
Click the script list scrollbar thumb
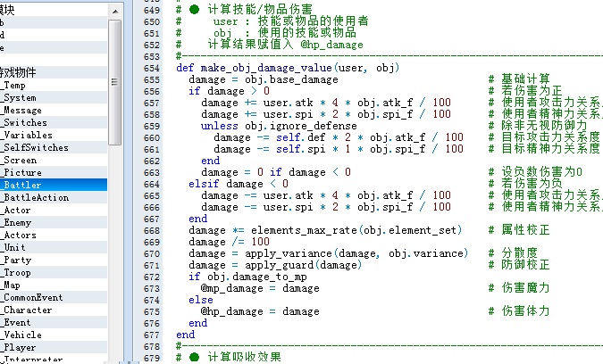(x=114, y=82)
